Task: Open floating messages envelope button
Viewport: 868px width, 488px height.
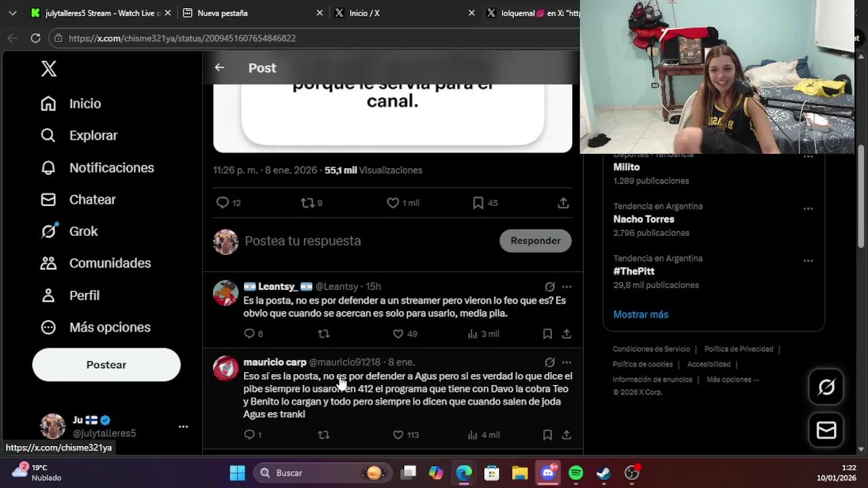Action: (826, 430)
